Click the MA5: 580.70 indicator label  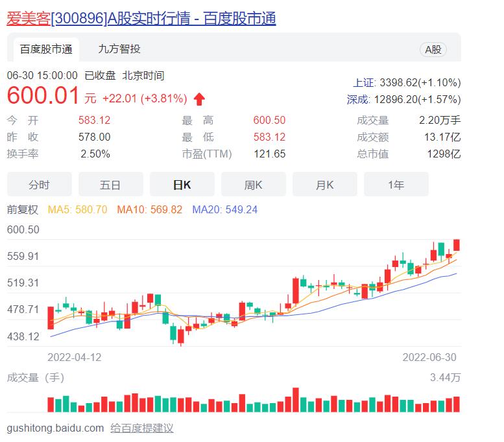coord(77,210)
